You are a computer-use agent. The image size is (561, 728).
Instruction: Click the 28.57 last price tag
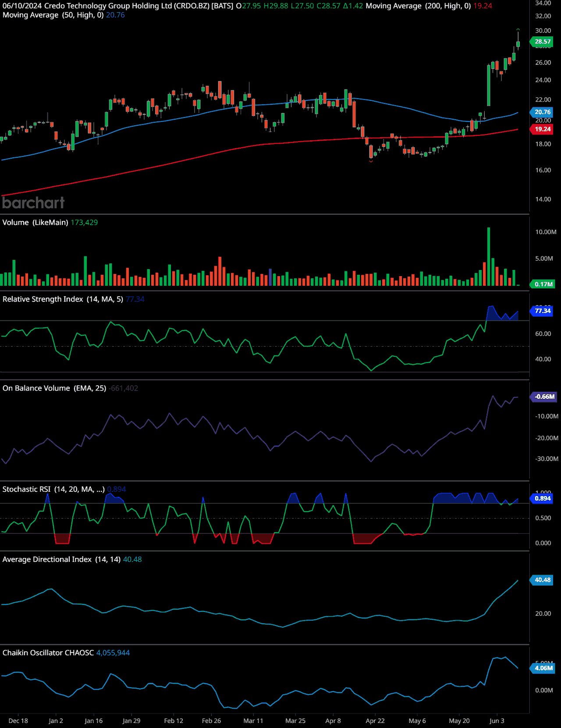point(542,42)
